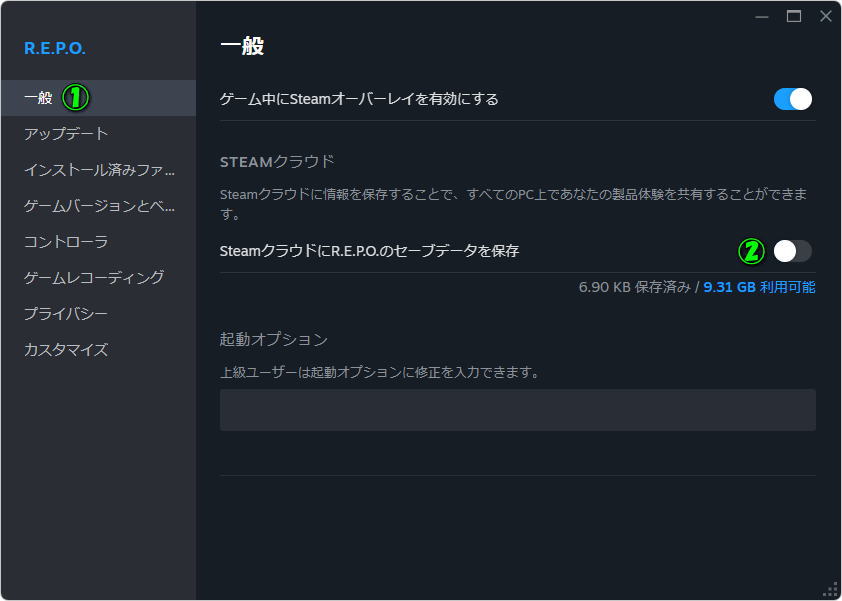Maximize the properties window
Image resolution: width=842 pixels, height=601 pixels.
(x=794, y=17)
